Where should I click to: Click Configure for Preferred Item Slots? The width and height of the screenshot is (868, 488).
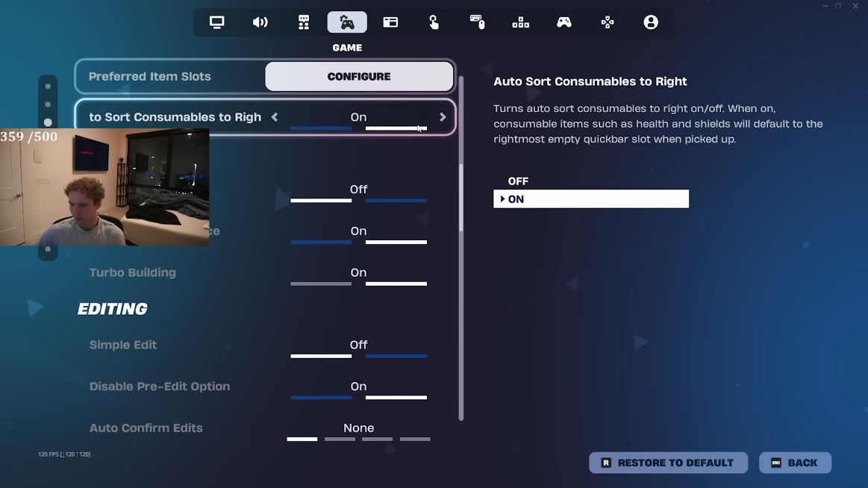pyautogui.click(x=359, y=76)
